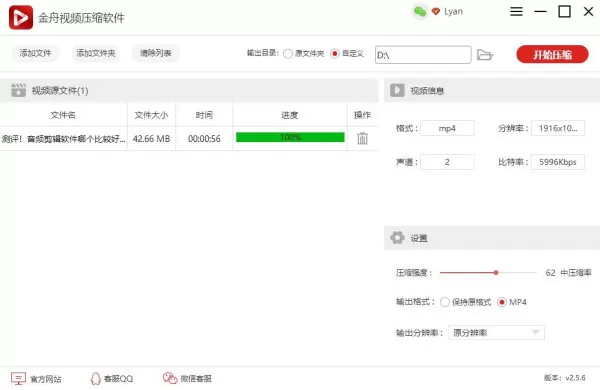Click the 官方网站 link text
Screen dimensions: 600x390
pos(46,379)
